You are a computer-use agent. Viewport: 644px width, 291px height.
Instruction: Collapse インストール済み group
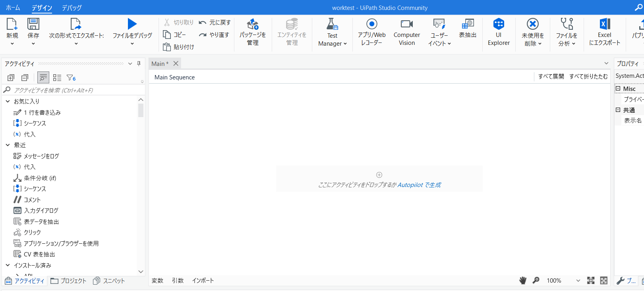pyautogui.click(x=8, y=265)
